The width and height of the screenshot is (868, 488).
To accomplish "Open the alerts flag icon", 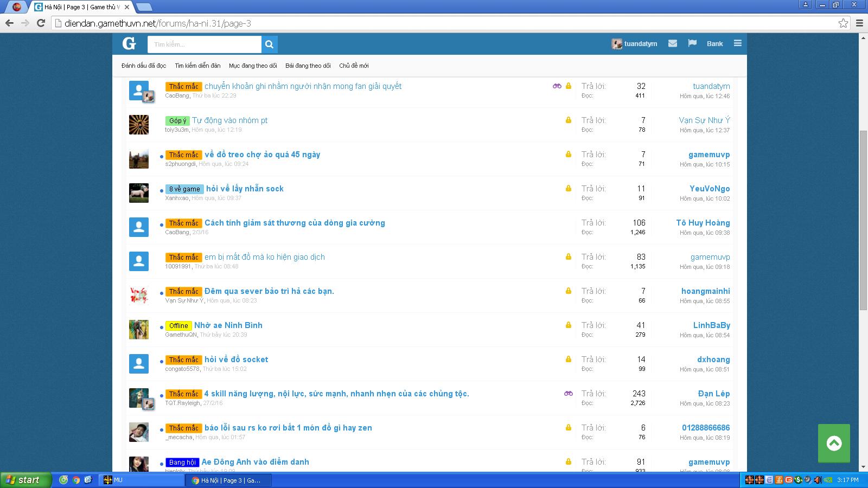I will (692, 43).
